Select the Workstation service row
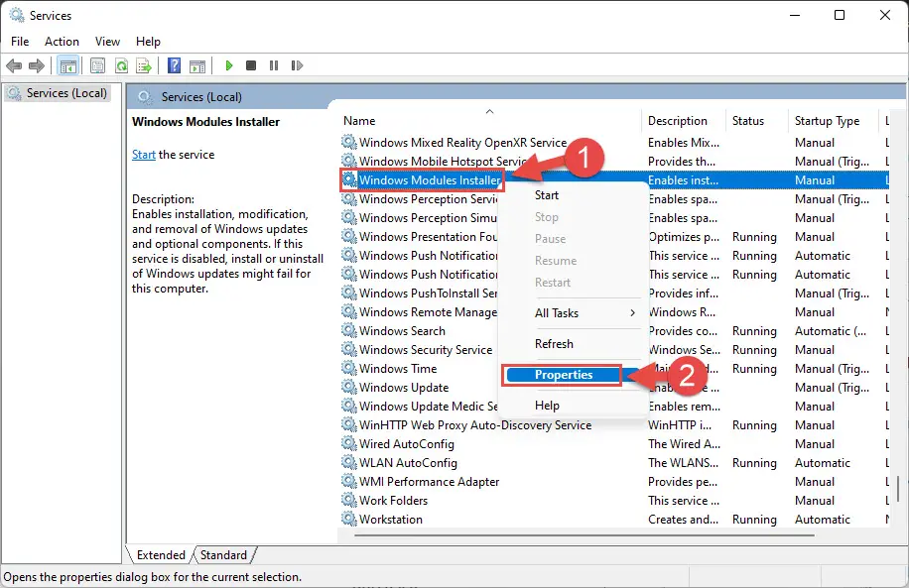909x588 pixels. (614, 519)
